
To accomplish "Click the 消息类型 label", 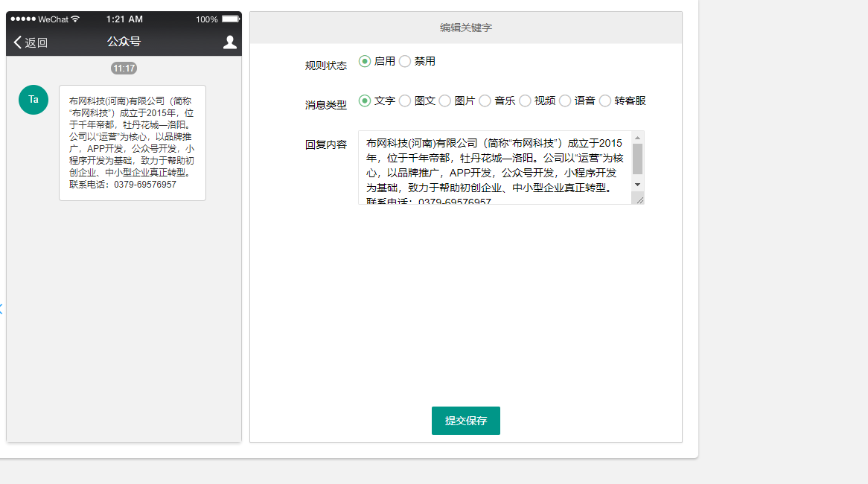I will click(x=325, y=105).
